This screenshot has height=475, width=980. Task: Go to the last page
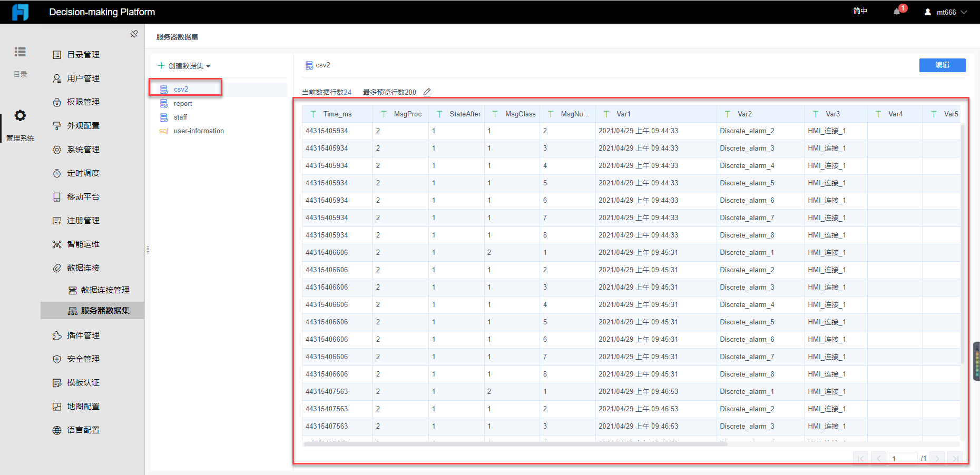(x=955, y=458)
